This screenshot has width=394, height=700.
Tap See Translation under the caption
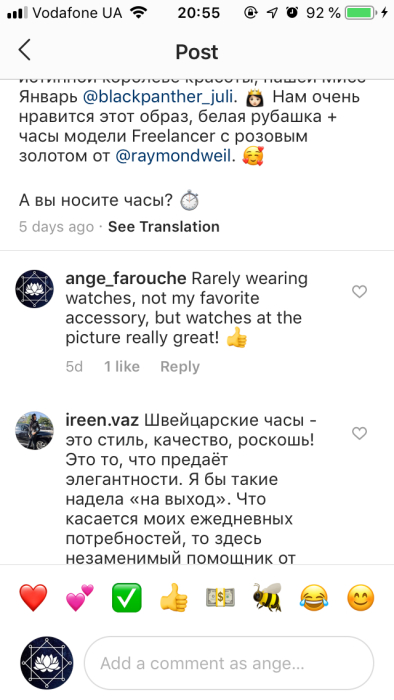coord(164,227)
